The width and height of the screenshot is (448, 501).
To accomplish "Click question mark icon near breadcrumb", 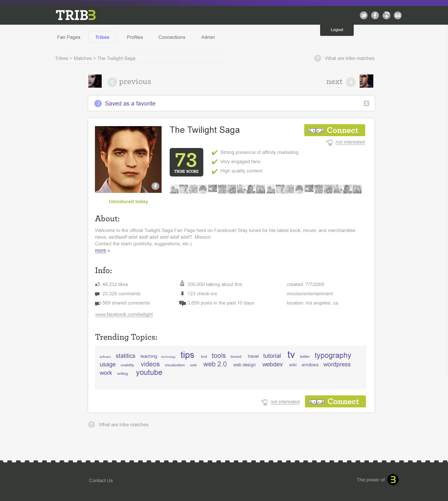I will click(x=318, y=58).
